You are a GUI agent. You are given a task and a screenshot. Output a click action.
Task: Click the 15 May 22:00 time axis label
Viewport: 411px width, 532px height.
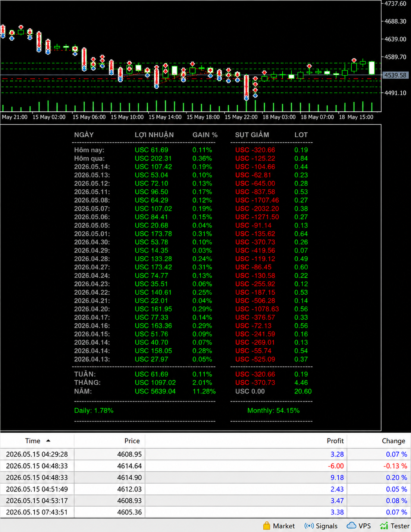(x=241, y=117)
